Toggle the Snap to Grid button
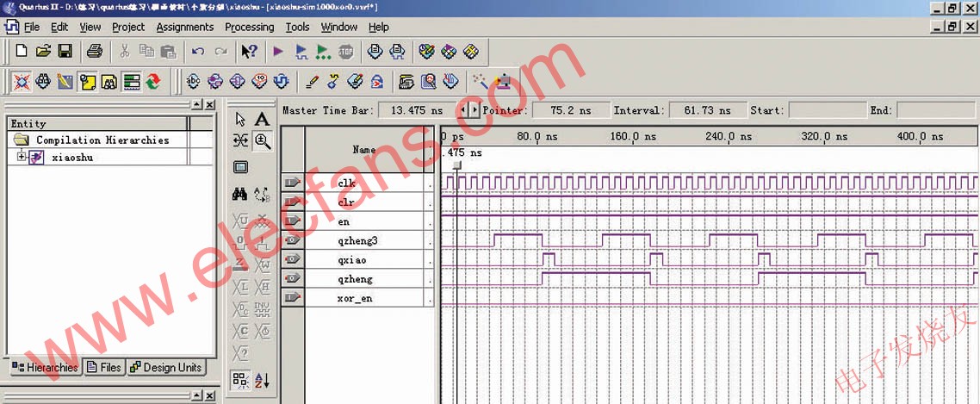Screen dimensions: 980x404 tap(240, 380)
